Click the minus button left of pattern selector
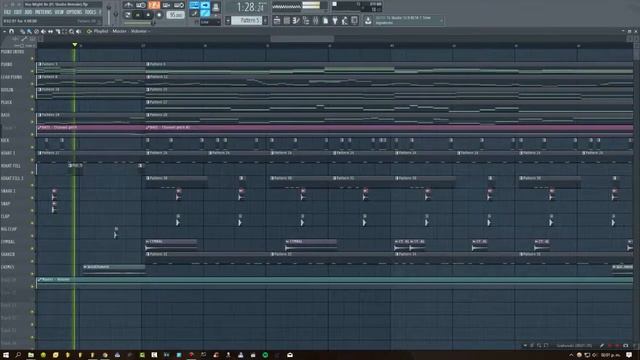This screenshot has height=360, width=640. [228, 20]
